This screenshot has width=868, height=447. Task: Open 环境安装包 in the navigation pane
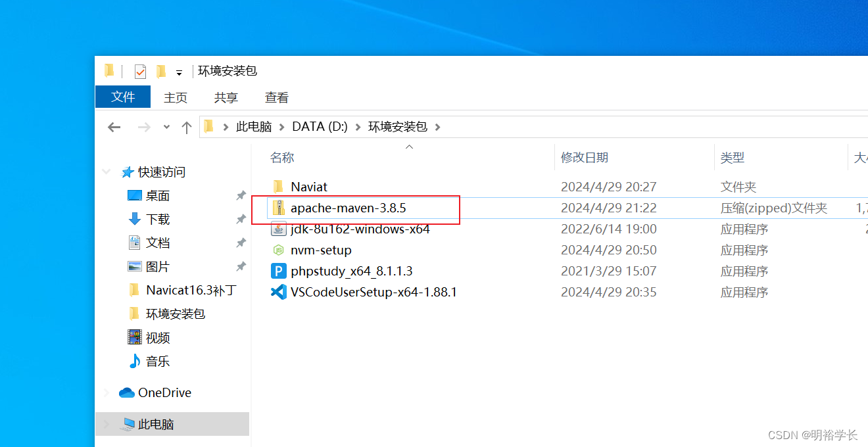coord(176,314)
